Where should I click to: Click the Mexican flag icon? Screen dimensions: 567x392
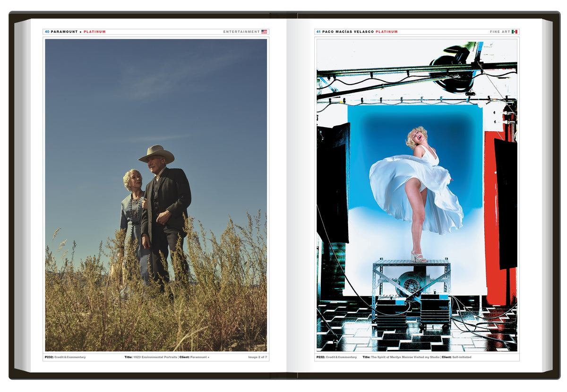click(x=515, y=32)
